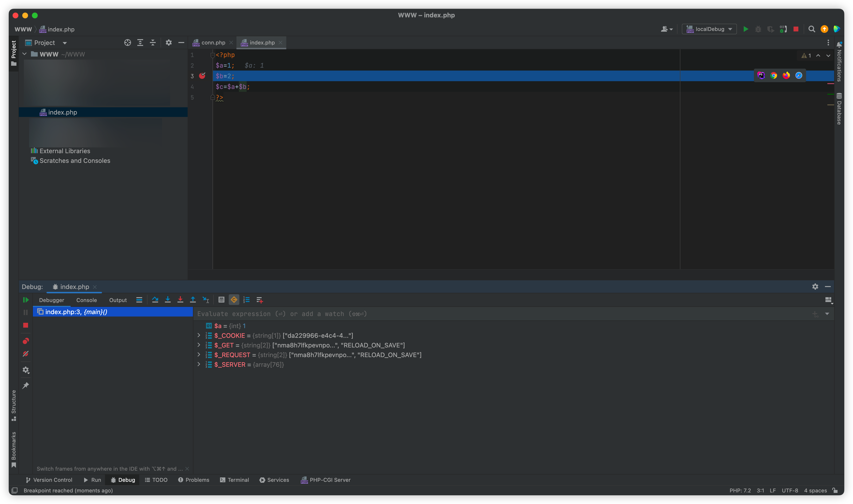Click Expand All in the Project panel
Image resolution: width=853 pixels, height=504 pixels.
coord(140,43)
